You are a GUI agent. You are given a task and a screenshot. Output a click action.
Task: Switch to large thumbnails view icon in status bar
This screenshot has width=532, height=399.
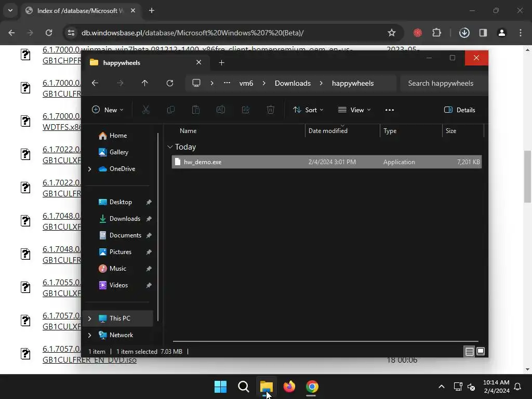pyautogui.click(x=481, y=351)
